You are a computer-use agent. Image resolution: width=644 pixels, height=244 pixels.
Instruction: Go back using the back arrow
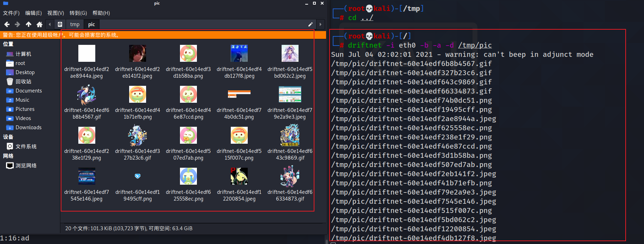coord(7,24)
